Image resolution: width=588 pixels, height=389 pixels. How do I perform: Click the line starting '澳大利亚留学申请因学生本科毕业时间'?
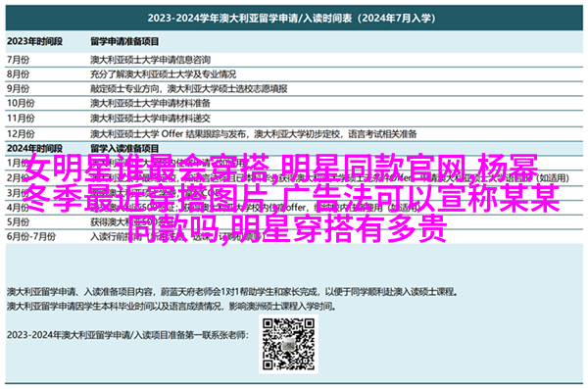pos(171,307)
